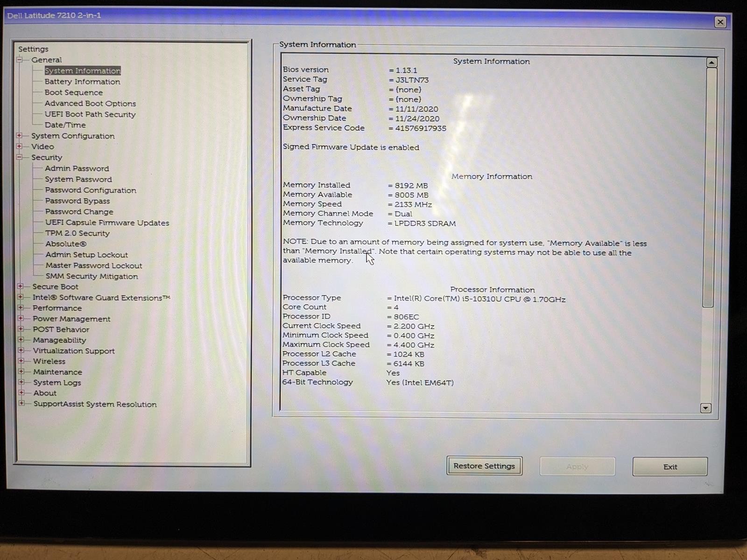Select System Password item

[78, 179]
